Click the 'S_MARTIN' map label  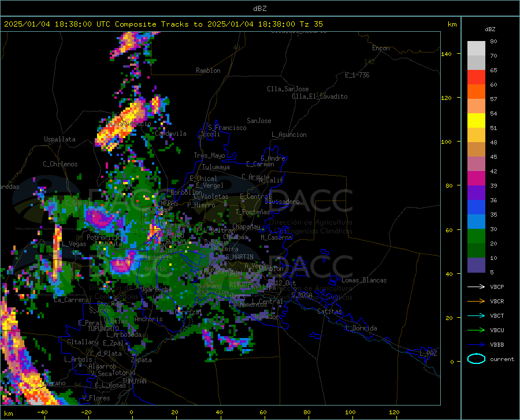[x=239, y=257]
